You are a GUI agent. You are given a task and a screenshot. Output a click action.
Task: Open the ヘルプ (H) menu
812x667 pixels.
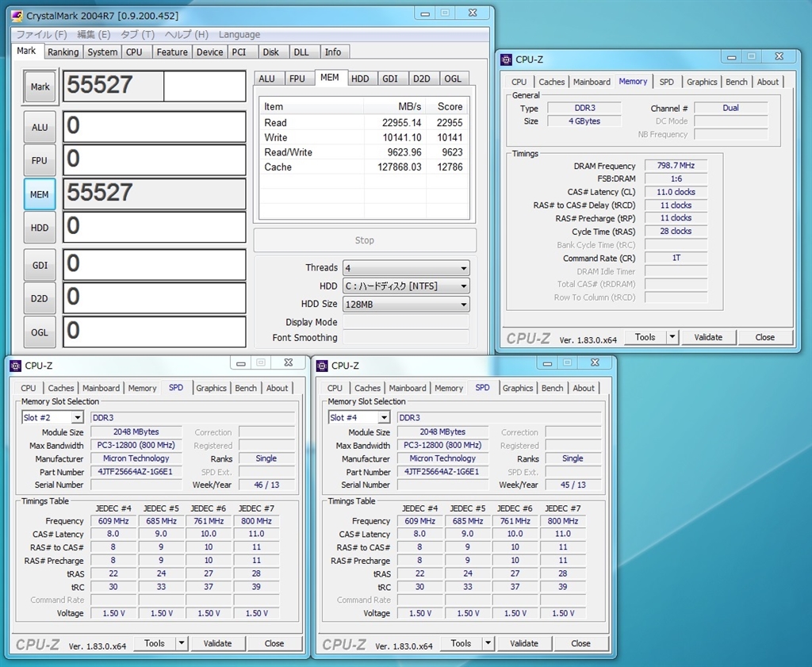point(186,35)
